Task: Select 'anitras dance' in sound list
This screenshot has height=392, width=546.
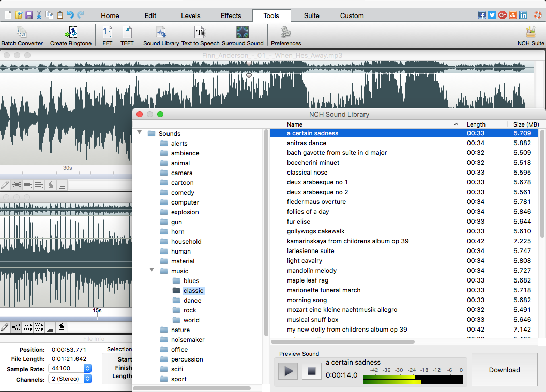Action: coord(404,143)
